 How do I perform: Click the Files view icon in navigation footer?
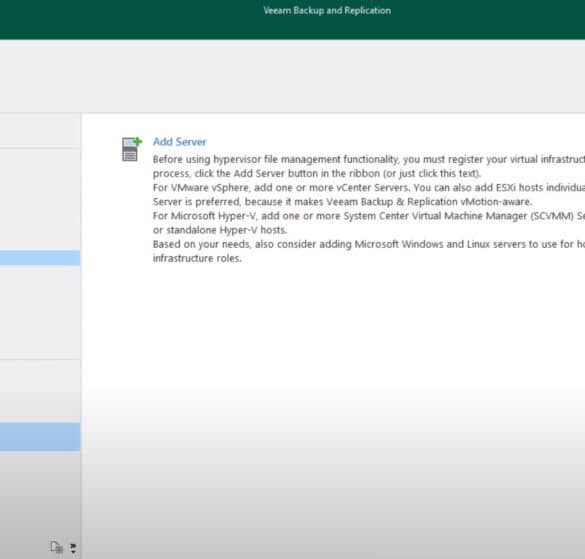click(x=57, y=547)
